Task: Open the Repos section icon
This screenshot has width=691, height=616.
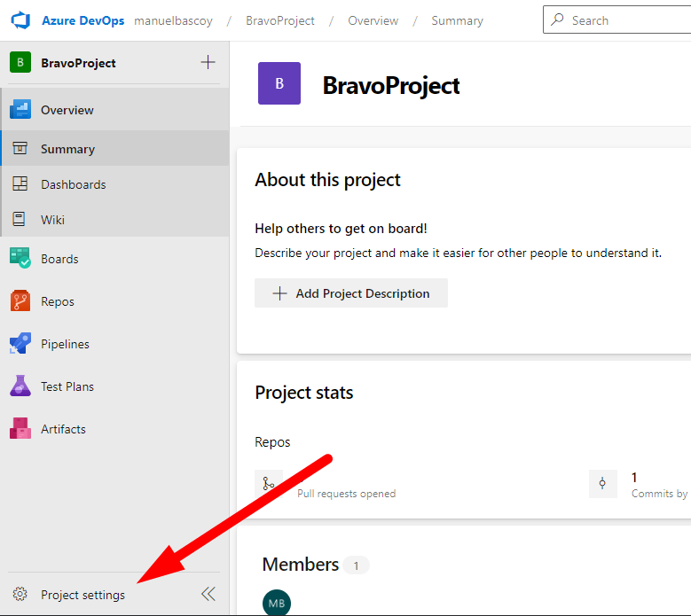Action: [x=20, y=301]
